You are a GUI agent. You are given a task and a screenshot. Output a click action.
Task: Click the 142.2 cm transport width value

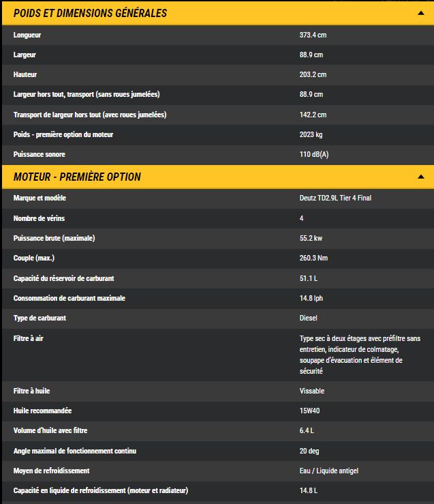click(313, 115)
